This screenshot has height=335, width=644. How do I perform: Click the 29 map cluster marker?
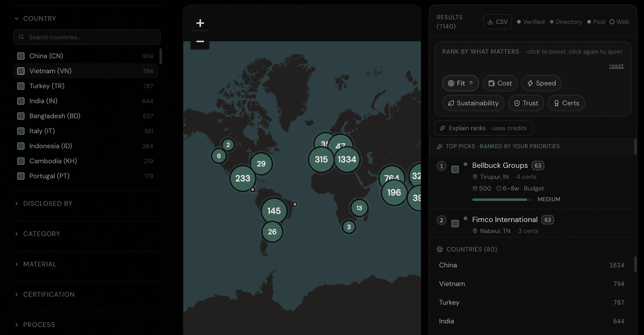tap(261, 164)
